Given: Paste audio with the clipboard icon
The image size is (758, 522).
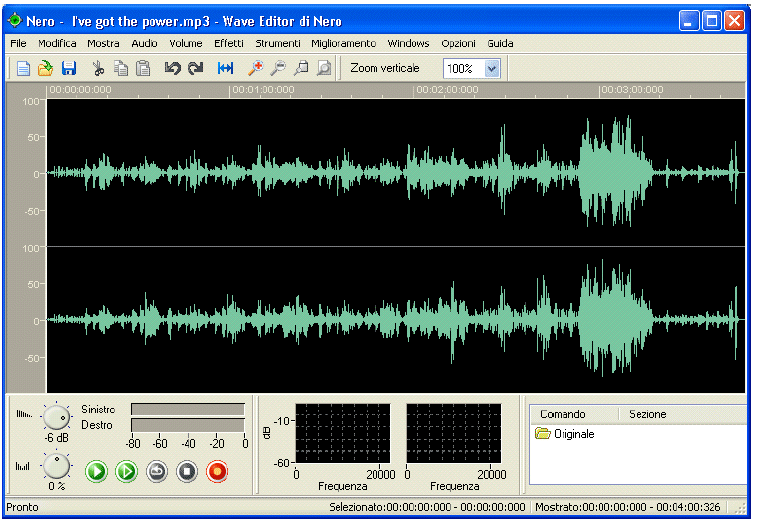Looking at the screenshot, I should (143, 69).
